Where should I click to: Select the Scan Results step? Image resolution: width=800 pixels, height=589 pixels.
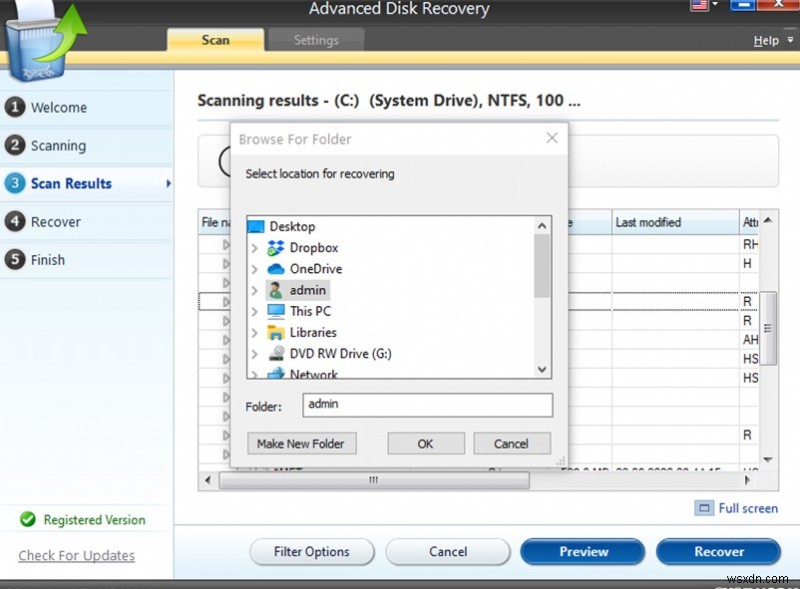pos(71,184)
